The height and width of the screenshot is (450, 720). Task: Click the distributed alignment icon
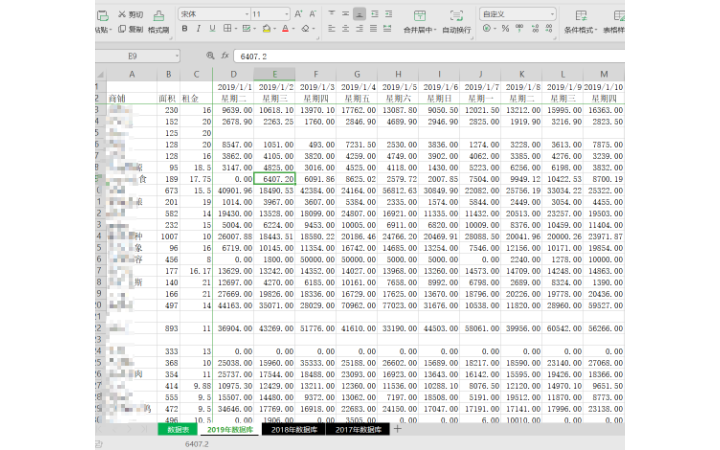pyautogui.click(x=388, y=29)
